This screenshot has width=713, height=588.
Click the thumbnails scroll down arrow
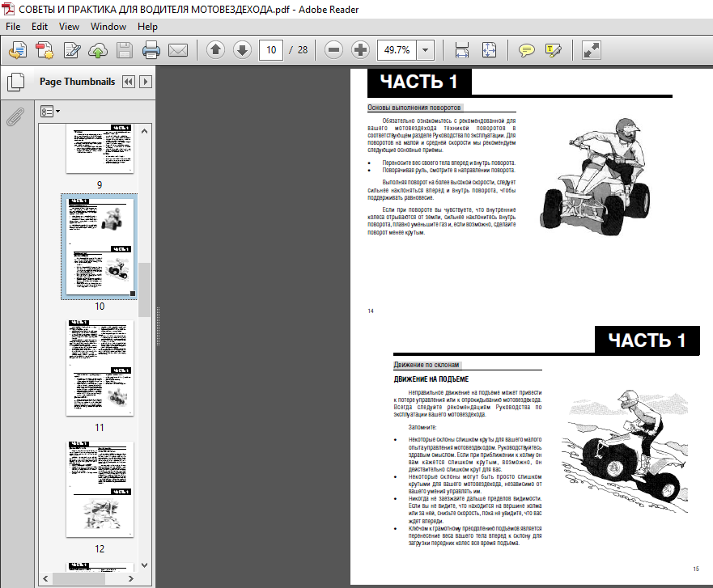click(145, 565)
